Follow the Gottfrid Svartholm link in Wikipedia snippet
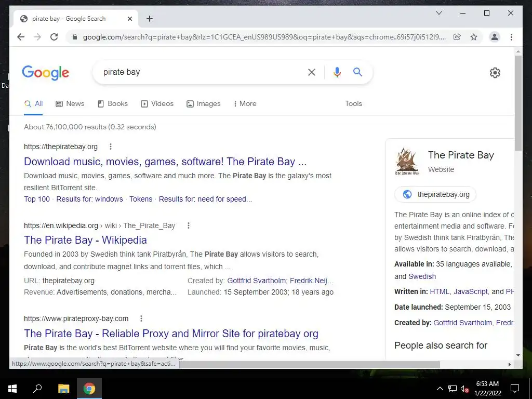This screenshot has width=532, height=399. (257, 281)
